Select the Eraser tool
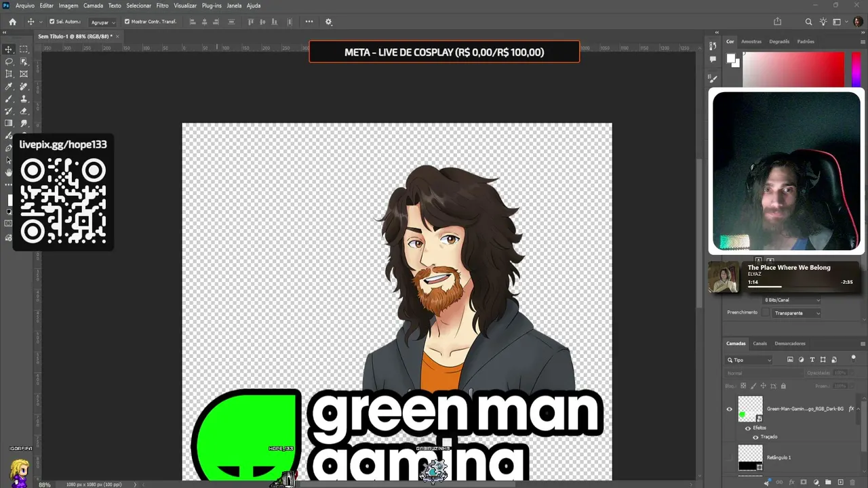This screenshot has height=488, width=868. [x=24, y=111]
